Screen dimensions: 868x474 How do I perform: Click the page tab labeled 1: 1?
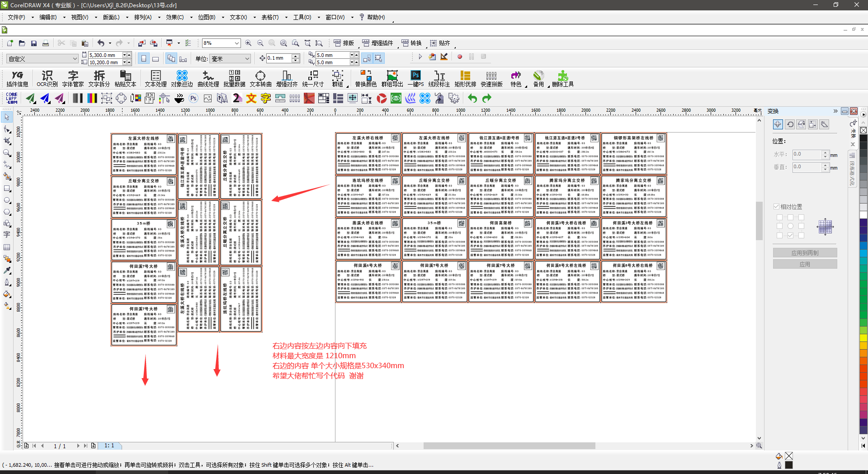109,446
